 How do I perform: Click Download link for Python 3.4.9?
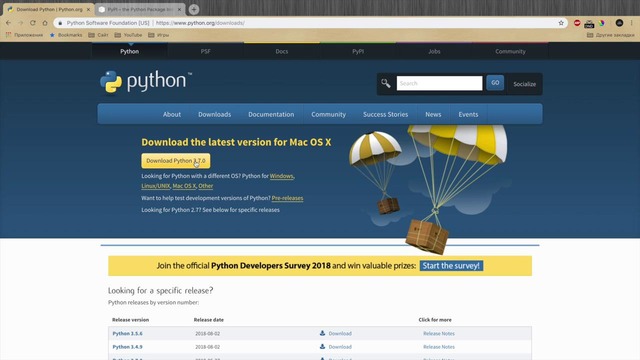tap(340, 347)
